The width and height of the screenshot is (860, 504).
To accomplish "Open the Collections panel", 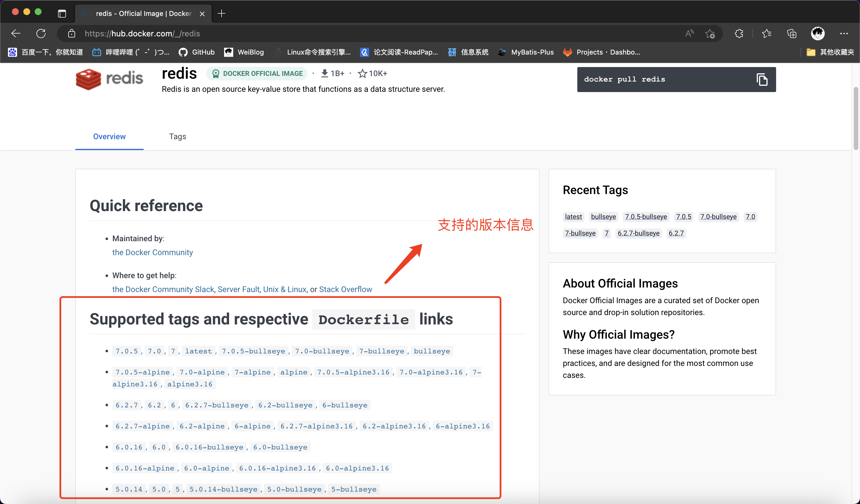I will [792, 33].
